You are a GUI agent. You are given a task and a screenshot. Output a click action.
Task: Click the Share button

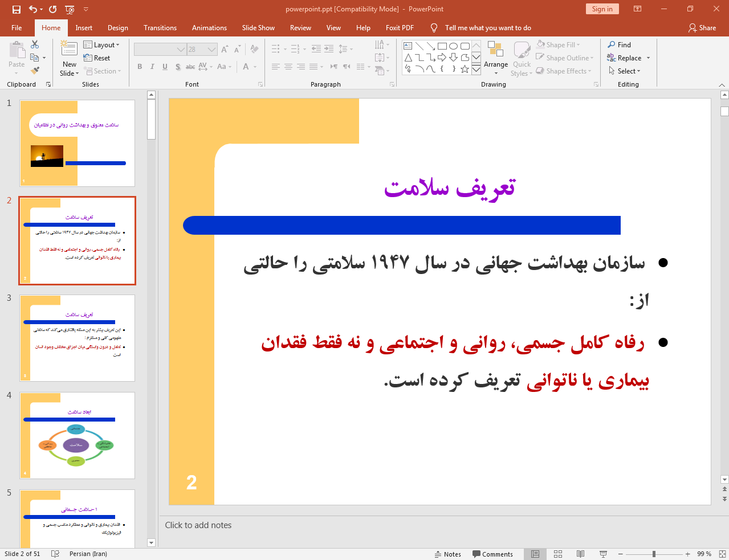[x=702, y=28]
